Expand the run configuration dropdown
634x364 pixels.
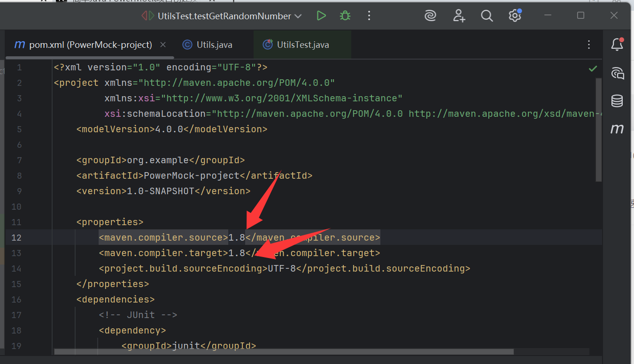298,15
